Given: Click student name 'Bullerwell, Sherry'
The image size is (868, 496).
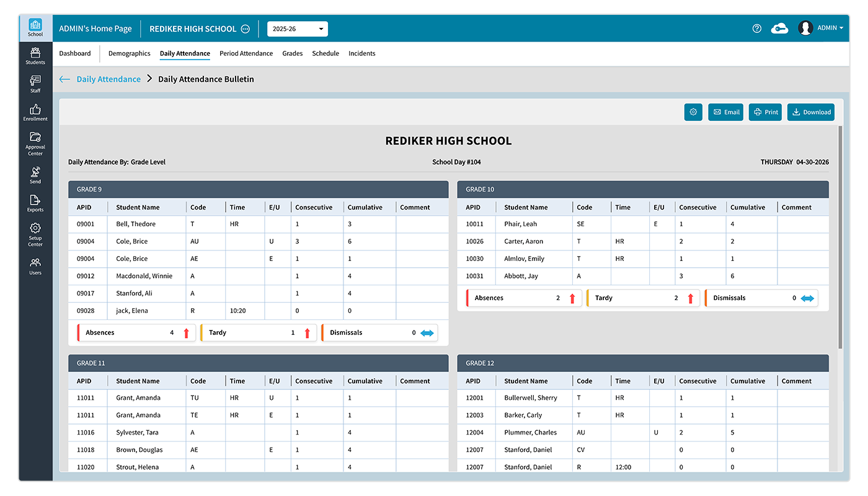Looking at the screenshot, I should (531, 397).
